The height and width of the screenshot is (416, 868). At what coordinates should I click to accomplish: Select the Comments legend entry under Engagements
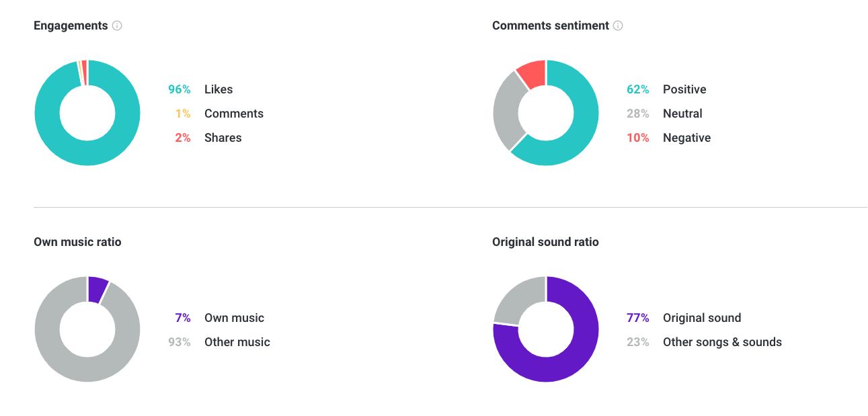point(234,114)
